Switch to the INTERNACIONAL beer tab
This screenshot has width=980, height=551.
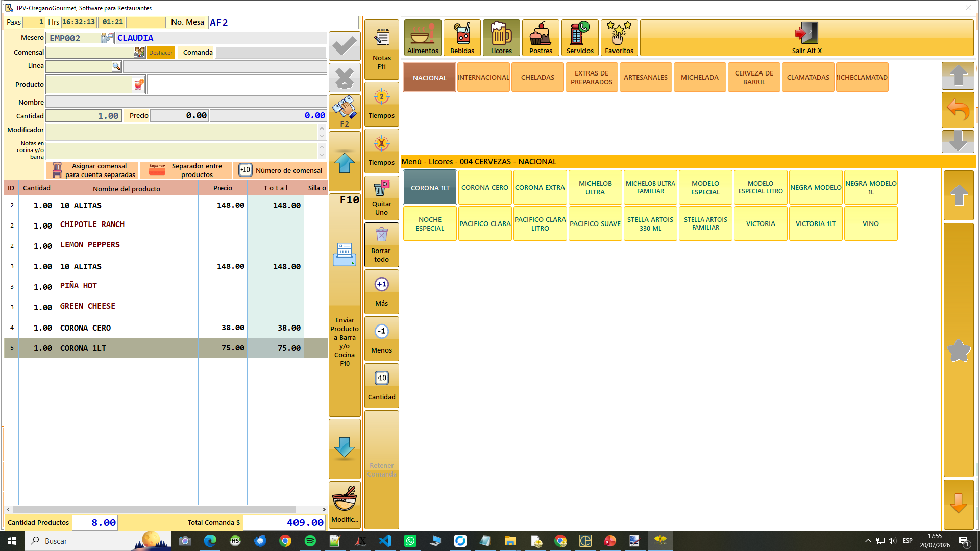(483, 78)
